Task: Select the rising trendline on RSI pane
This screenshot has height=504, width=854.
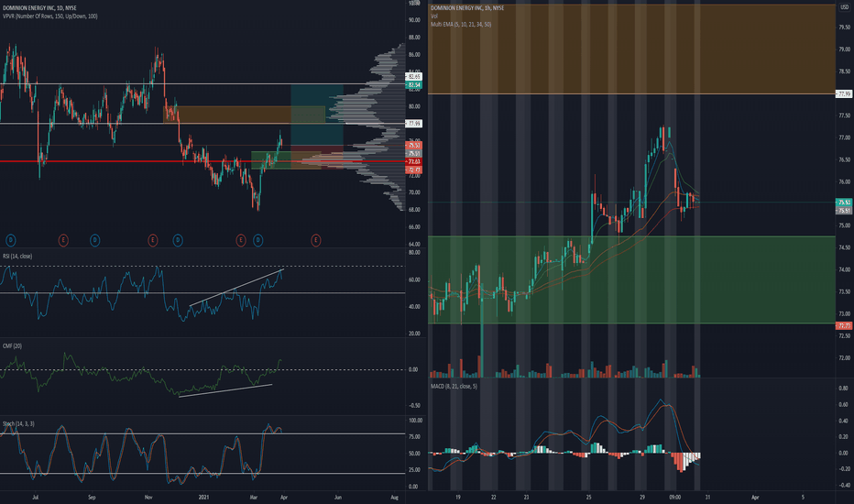Action: coord(236,288)
